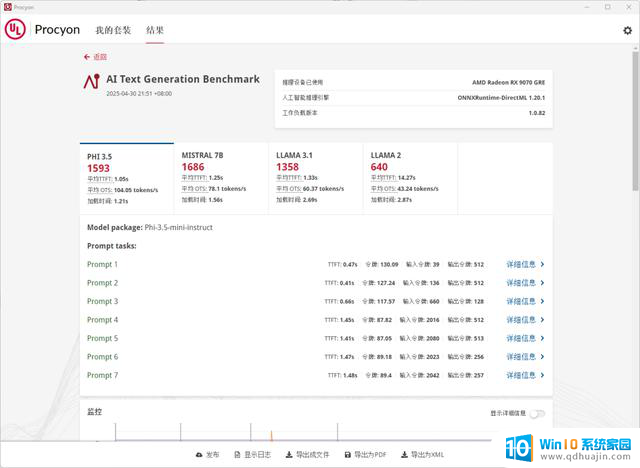Click the orange marker on monitoring chart
The width and height of the screenshot is (640, 468).
pos(271,435)
